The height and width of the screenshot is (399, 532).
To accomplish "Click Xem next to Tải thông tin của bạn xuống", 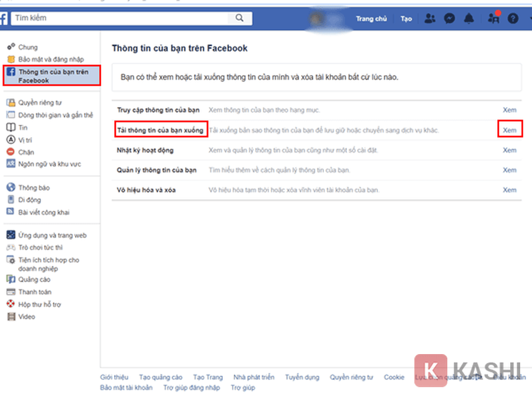I will 510,130.
